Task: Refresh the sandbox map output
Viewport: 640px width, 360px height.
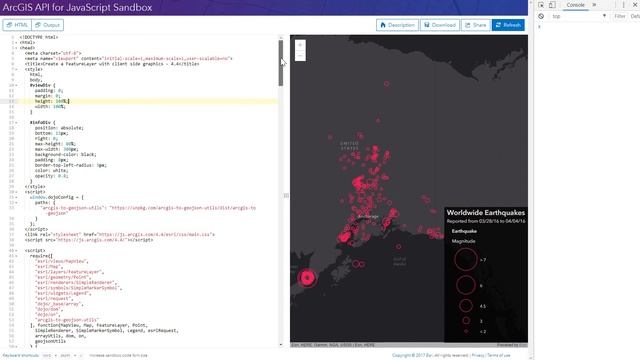Action: [508, 25]
